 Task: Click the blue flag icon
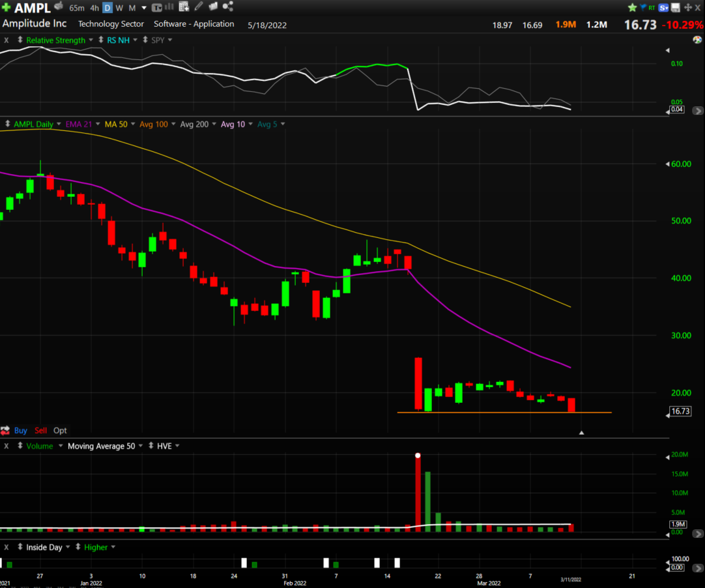tap(643, 7)
